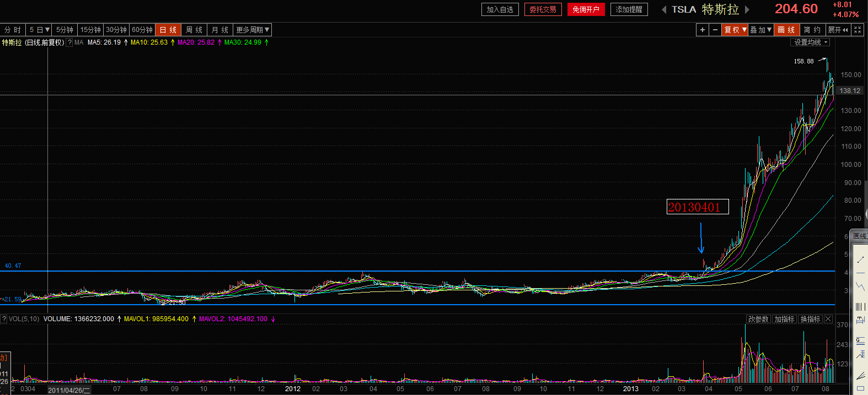Screen dimensions: 868x395
Task: Click the 2012 year marker on timeline
Action: (x=293, y=389)
